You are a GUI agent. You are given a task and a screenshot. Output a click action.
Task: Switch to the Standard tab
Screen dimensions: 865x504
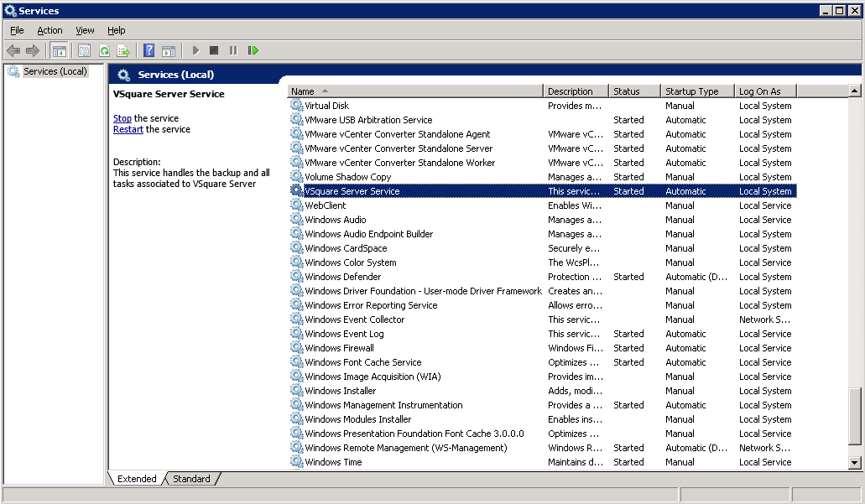tap(191, 479)
